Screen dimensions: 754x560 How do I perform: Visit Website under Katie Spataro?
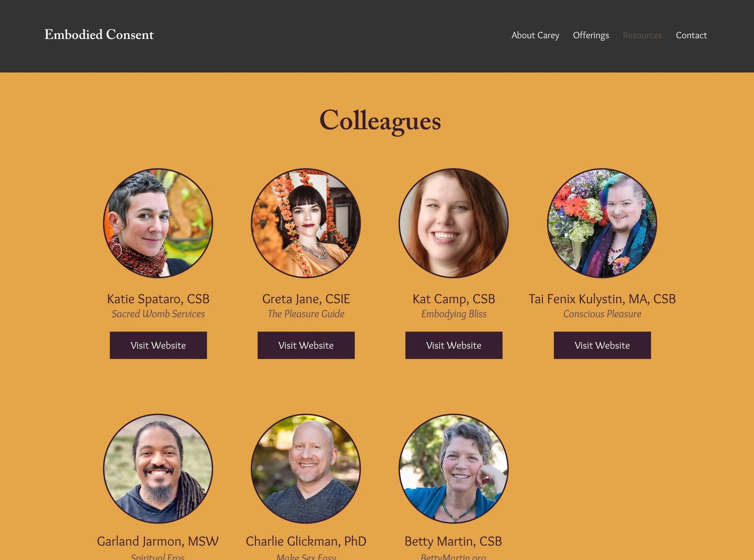point(158,345)
